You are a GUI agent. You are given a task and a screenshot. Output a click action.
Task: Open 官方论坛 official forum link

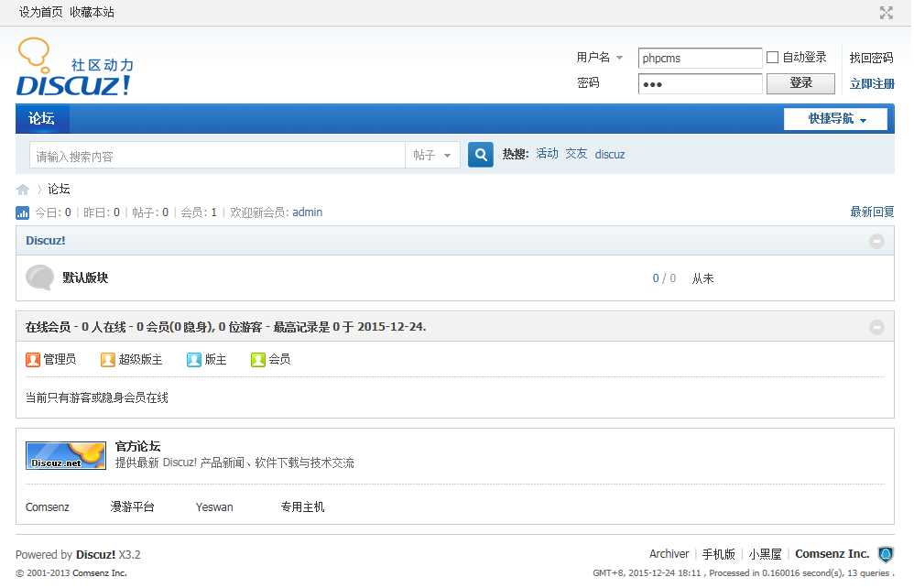click(x=137, y=446)
